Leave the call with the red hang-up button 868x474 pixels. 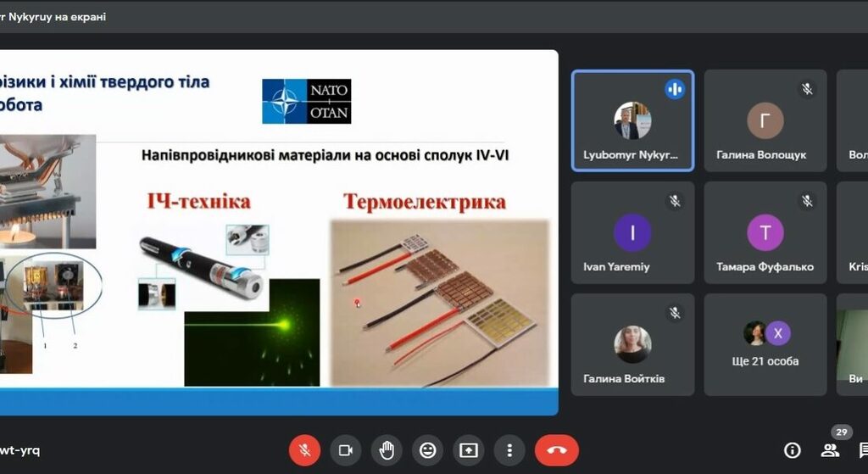point(556,450)
